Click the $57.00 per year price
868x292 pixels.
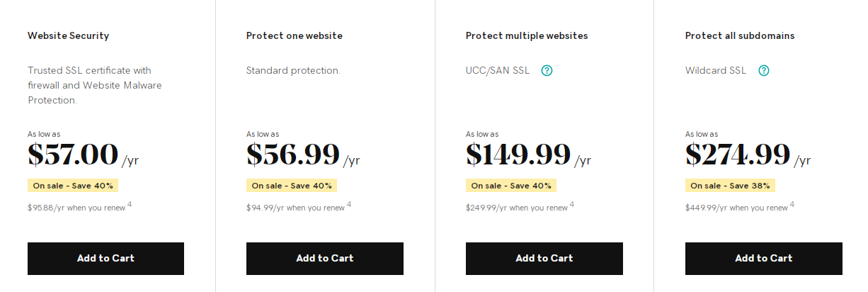(x=83, y=155)
